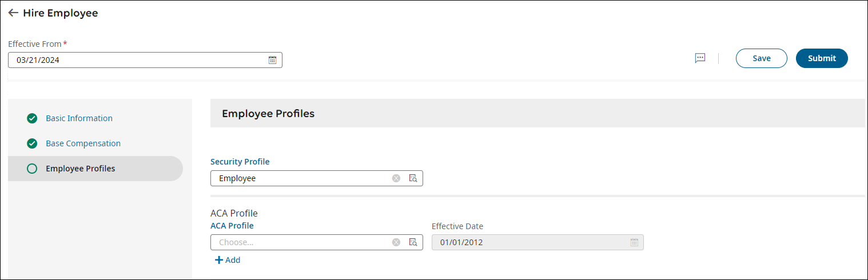Go to the Basic Information step
This screenshot has width=868, height=280.
[x=79, y=118]
